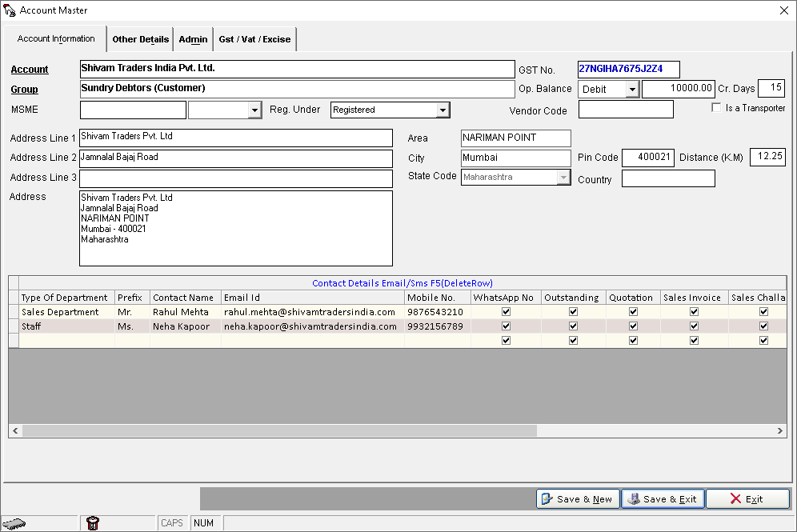This screenshot has width=797, height=532.
Task: Click the Exit button
Action: (747, 499)
